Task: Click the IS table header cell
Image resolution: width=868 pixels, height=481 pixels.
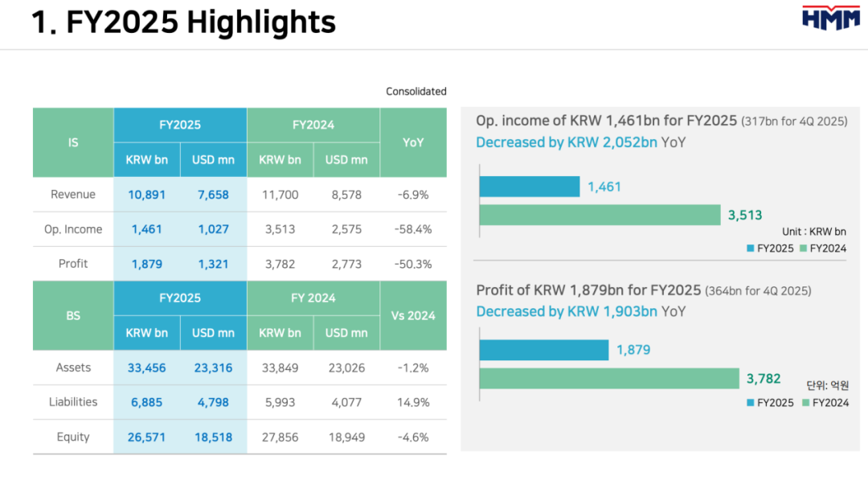Action: [73, 142]
